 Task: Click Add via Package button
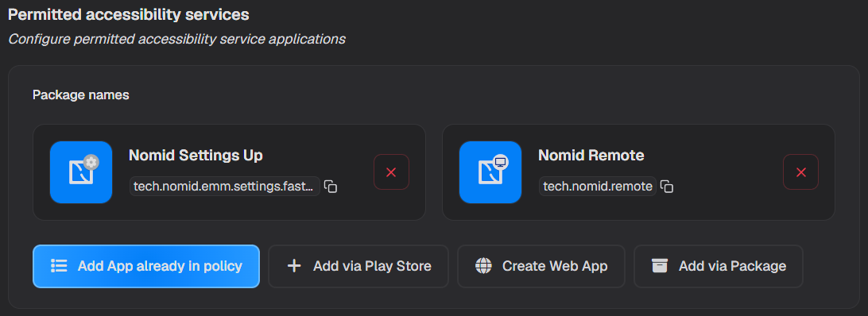pyautogui.click(x=718, y=266)
